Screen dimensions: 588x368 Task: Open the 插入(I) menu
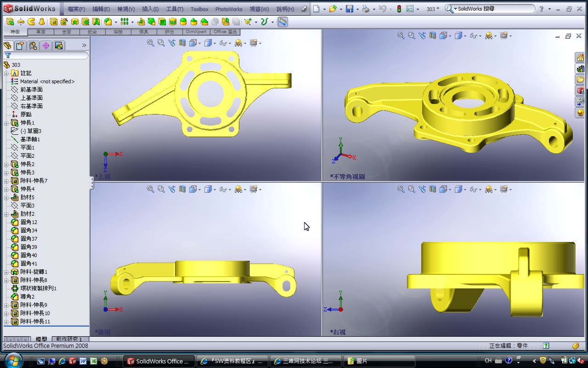(150, 9)
